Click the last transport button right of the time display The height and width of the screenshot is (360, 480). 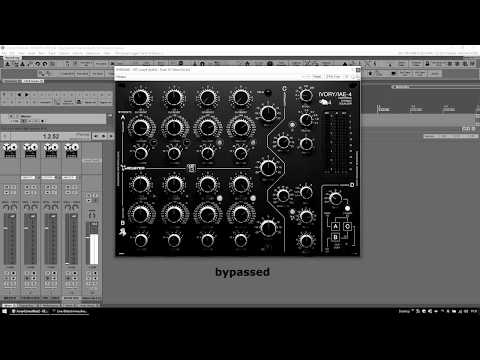[x=110, y=136]
